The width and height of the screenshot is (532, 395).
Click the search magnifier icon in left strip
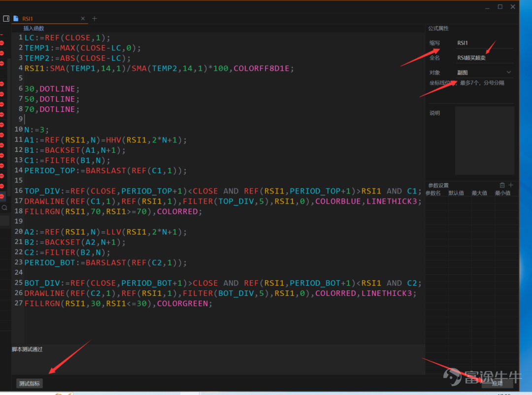pyautogui.click(x=4, y=208)
